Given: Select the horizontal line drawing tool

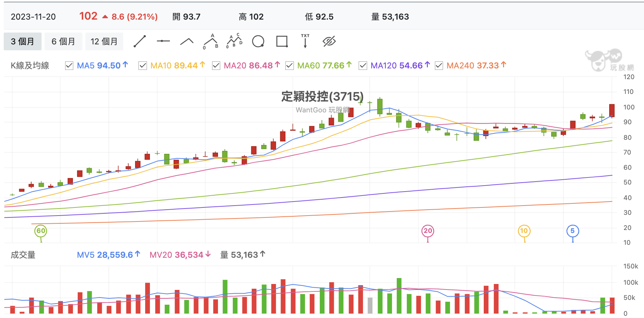Looking at the screenshot, I should [x=163, y=41].
